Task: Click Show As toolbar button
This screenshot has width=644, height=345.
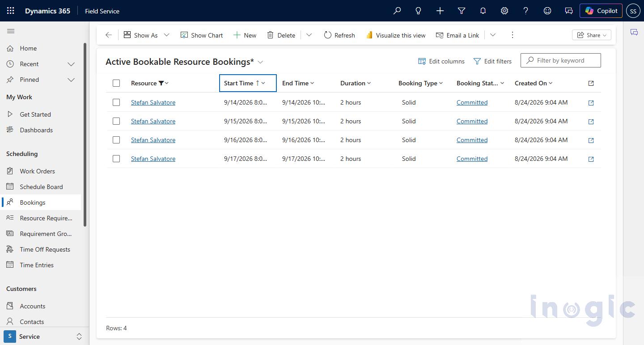Action: coord(140,35)
